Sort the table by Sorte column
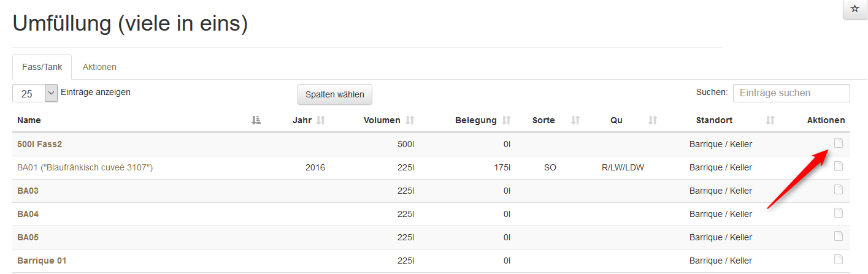This screenshot has width=868, height=274. (575, 120)
